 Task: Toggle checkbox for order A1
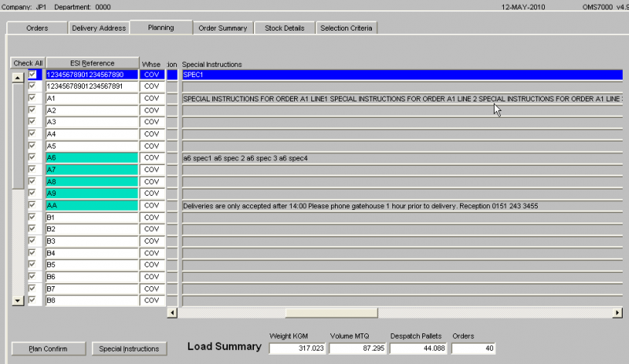32,98
